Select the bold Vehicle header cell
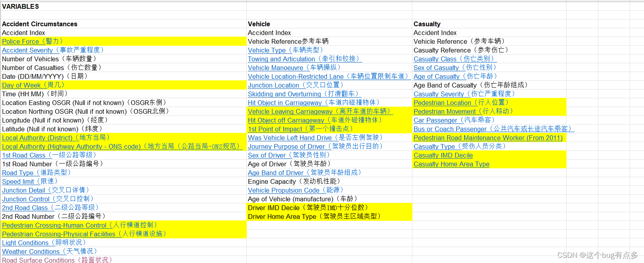This screenshot has height=263, width=644. point(329,24)
